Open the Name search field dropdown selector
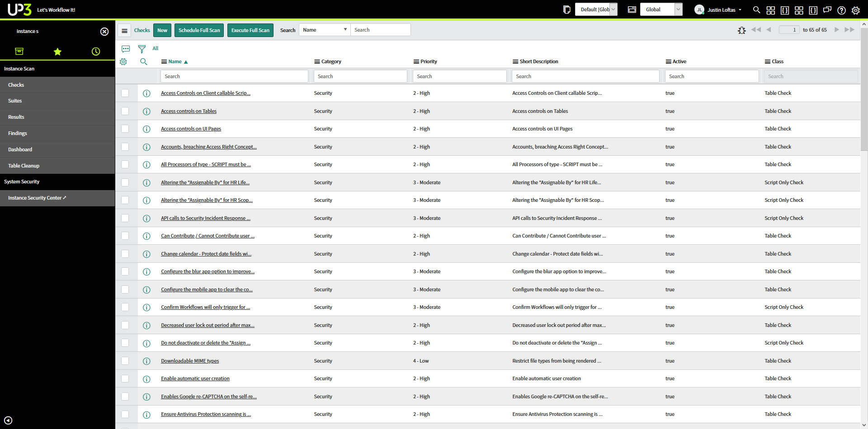 (x=324, y=29)
